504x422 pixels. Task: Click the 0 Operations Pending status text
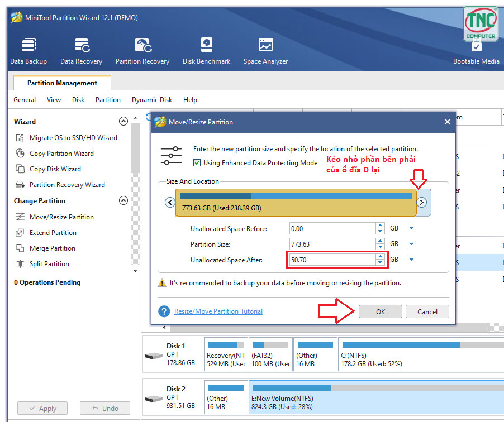pyautogui.click(x=47, y=282)
